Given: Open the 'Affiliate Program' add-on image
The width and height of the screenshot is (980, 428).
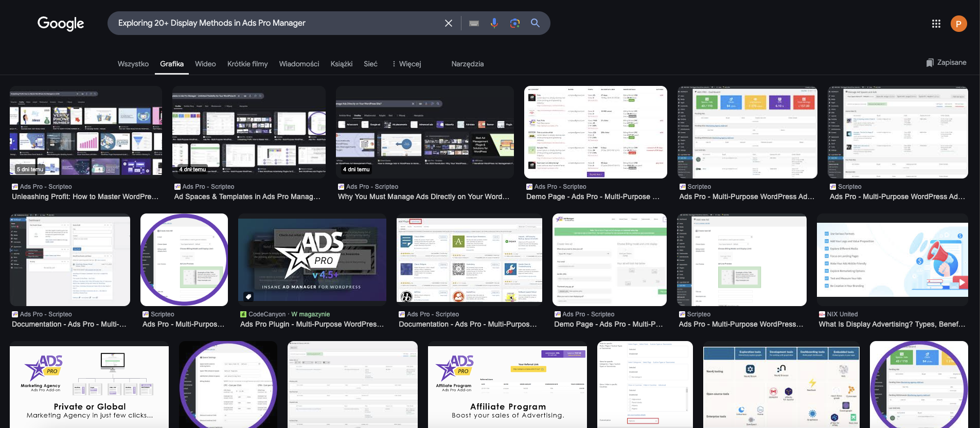Looking at the screenshot, I should click(x=507, y=385).
